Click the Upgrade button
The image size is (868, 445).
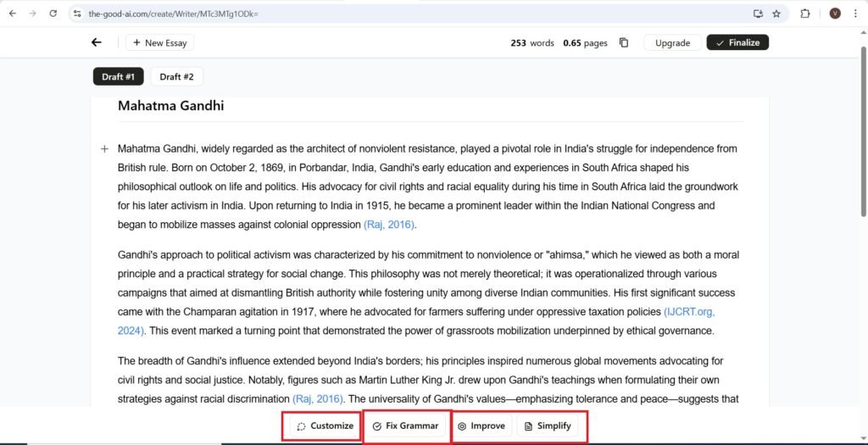pos(672,43)
